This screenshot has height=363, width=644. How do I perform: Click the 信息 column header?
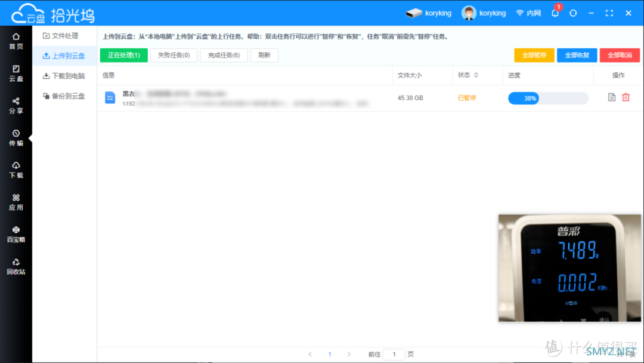click(109, 75)
